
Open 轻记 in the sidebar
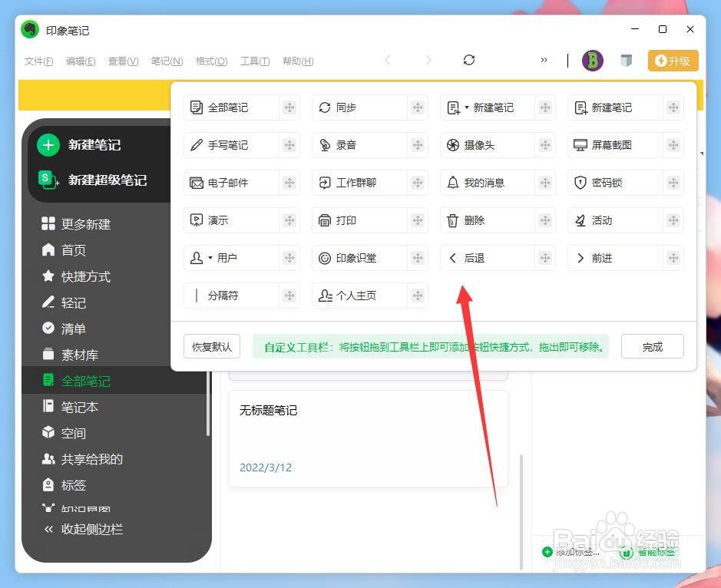tap(64, 302)
